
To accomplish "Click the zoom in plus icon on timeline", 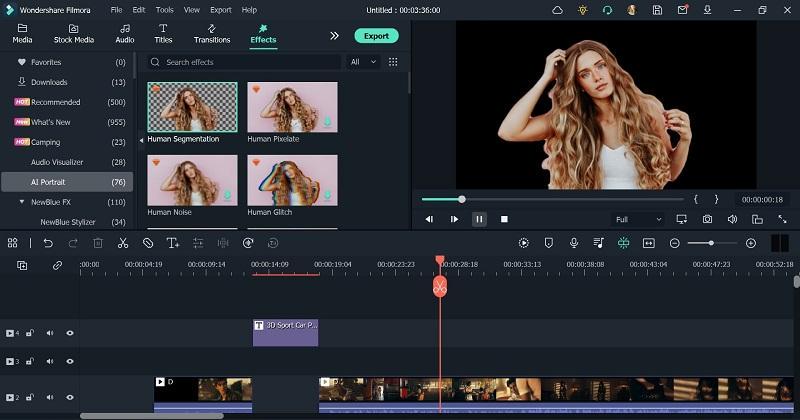I will tap(750, 243).
